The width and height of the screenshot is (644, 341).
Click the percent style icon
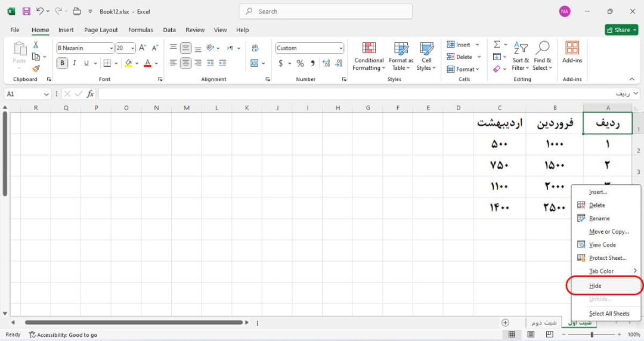pos(300,63)
